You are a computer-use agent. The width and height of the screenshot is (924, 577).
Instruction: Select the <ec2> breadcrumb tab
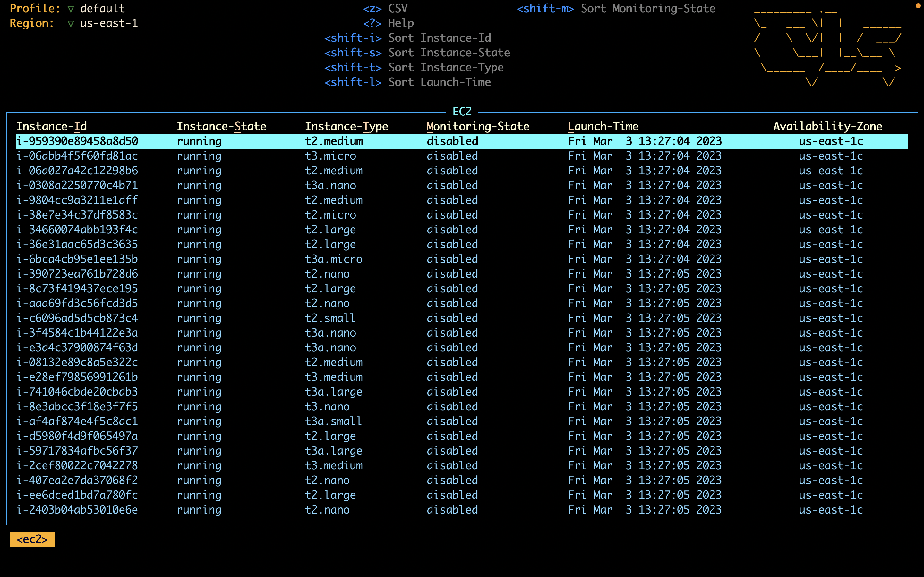[32, 539]
